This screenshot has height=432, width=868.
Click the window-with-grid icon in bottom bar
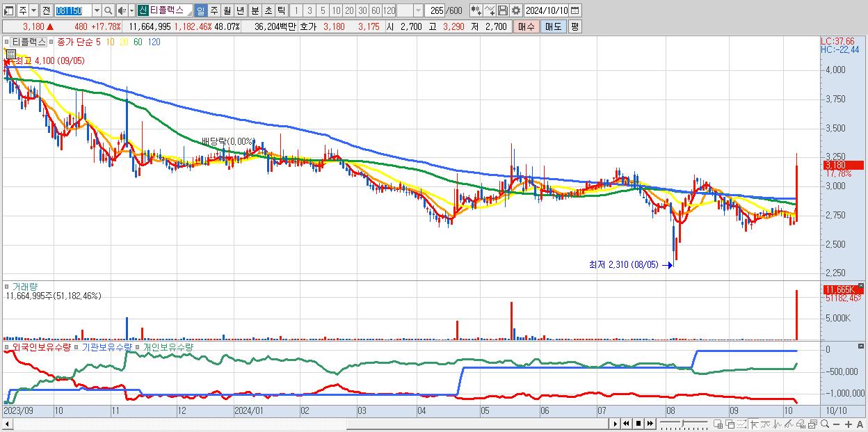718,424
